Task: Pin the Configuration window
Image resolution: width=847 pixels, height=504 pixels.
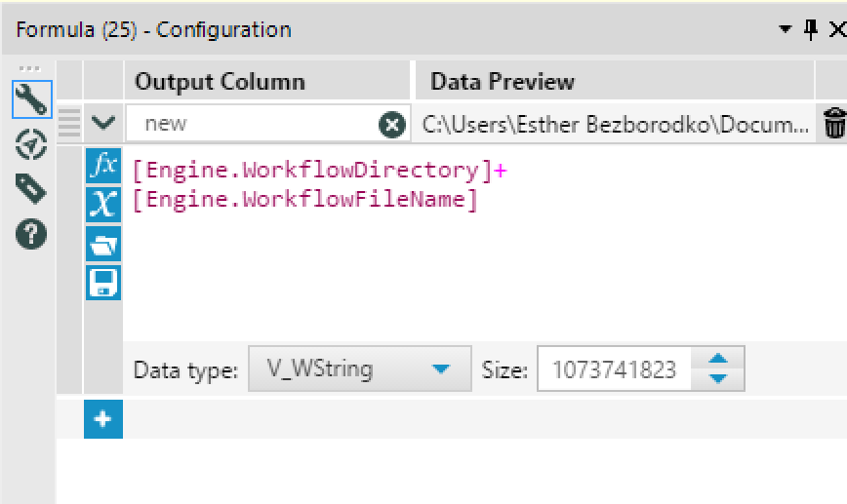Action: (x=810, y=29)
